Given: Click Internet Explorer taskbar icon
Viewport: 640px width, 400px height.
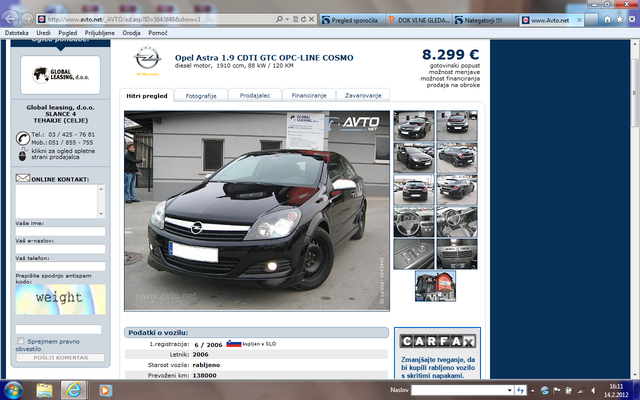Looking at the screenshot, I should tap(73, 390).
